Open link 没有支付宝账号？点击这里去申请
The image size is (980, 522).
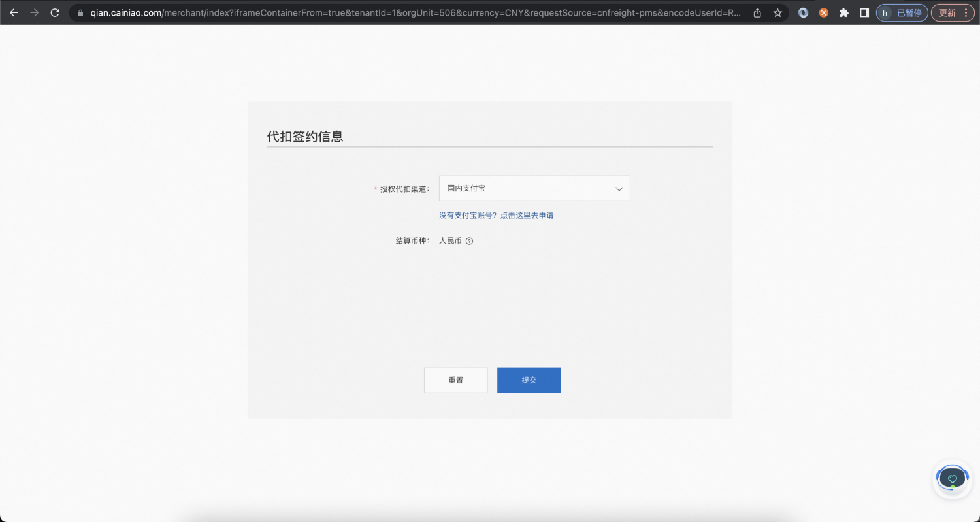(x=497, y=215)
